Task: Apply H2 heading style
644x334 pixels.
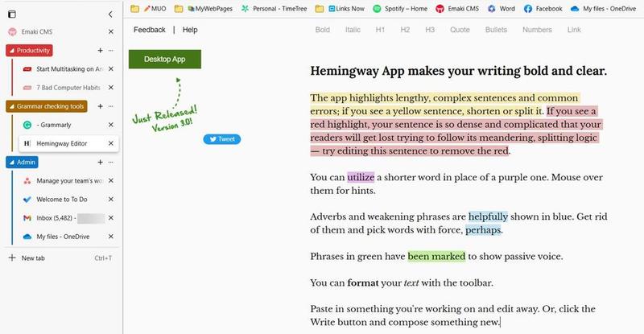Action: pos(405,30)
